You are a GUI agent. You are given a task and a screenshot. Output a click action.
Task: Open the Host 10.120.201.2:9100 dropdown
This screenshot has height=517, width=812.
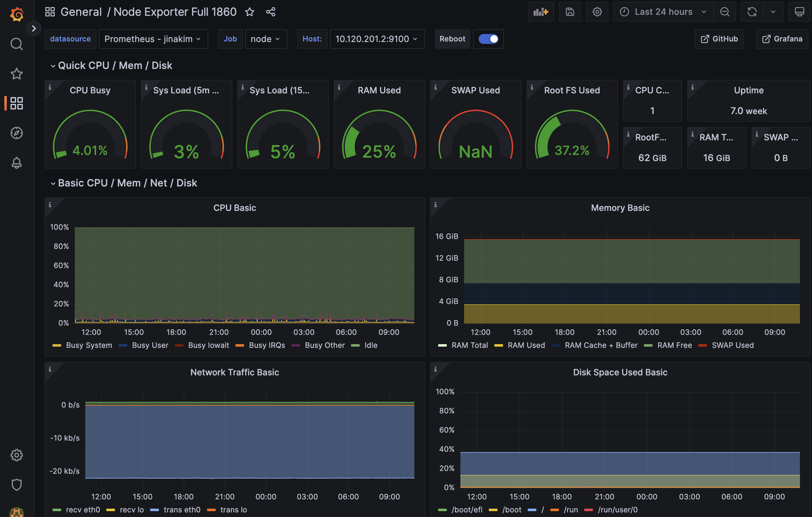376,39
